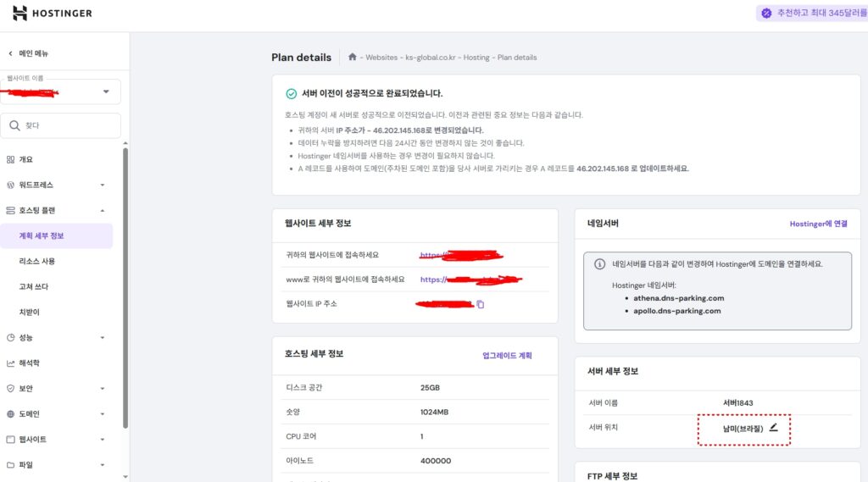Click the 도메인 globe icon
868x482 pixels.
coord(10,414)
